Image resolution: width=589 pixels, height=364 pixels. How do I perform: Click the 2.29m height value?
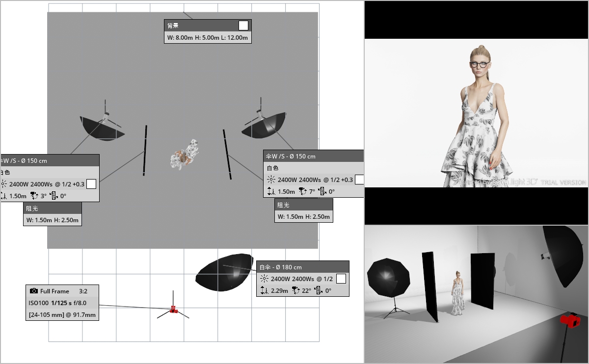pyautogui.click(x=279, y=291)
